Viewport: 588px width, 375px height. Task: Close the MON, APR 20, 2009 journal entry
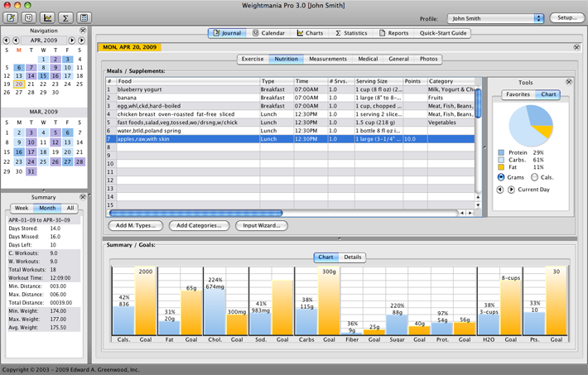[x=576, y=47]
